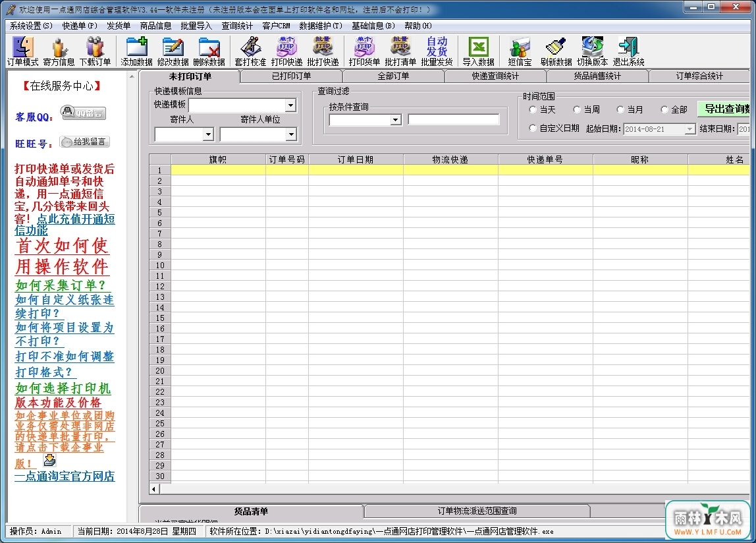This screenshot has height=543, width=756.
Task: Click the 批量发货 toolbar icon
Action: pyautogui.click(x=437, y=51)
